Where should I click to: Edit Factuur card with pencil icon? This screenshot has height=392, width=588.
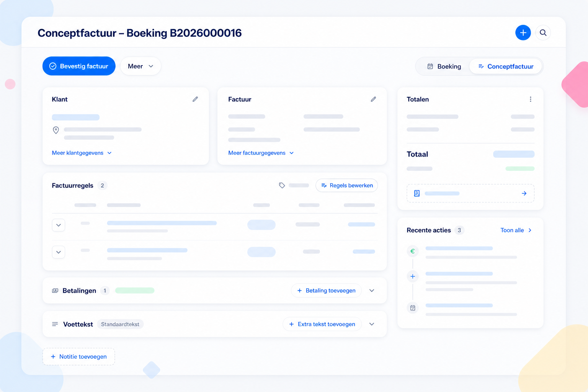[x=373, y=99]
